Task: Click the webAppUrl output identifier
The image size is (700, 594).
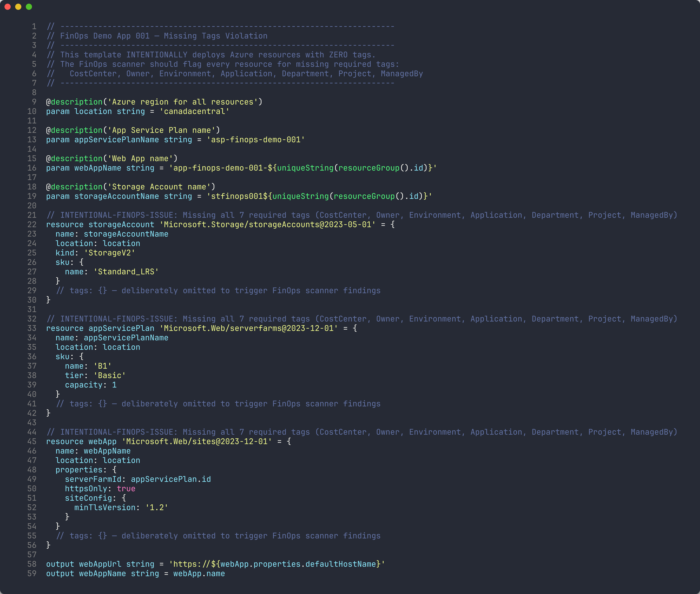Action: (100, 564)
